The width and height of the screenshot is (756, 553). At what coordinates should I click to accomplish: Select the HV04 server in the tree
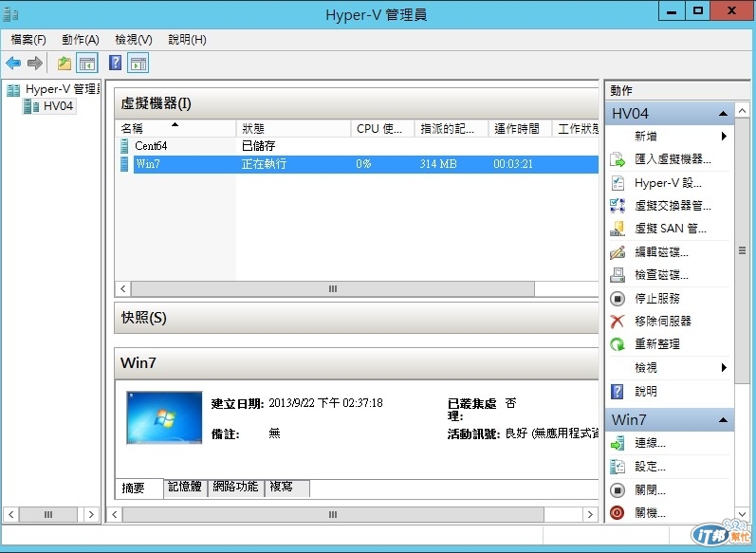pyautogui.click(x=48, y=106)
